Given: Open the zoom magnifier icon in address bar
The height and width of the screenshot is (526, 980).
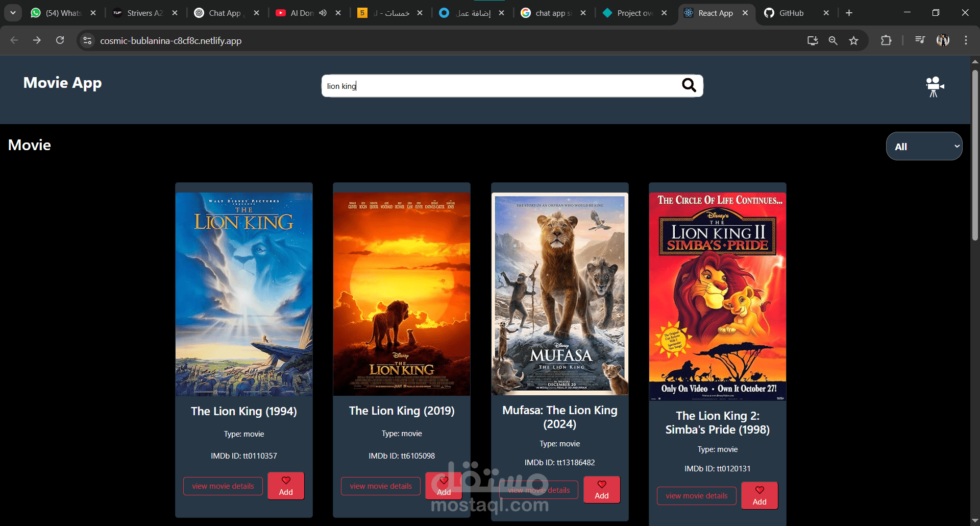Looking at the screenshot, I should [833, 40].
